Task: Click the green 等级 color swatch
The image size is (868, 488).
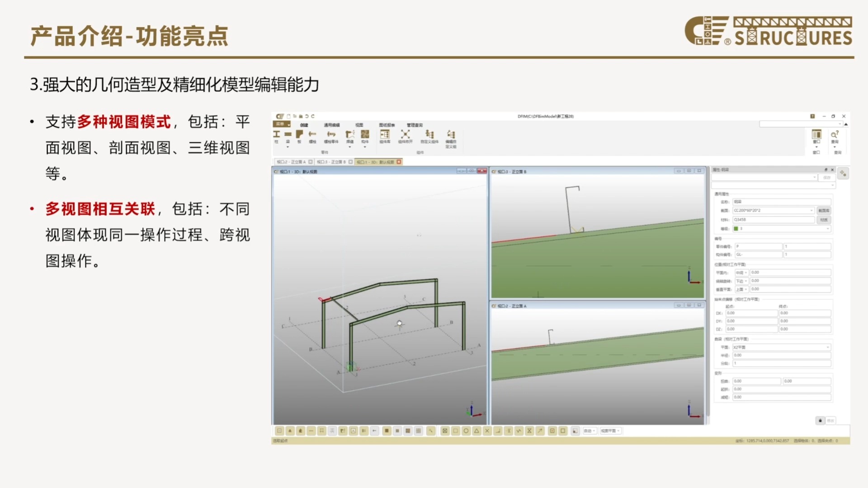Action: click(736, 229)
